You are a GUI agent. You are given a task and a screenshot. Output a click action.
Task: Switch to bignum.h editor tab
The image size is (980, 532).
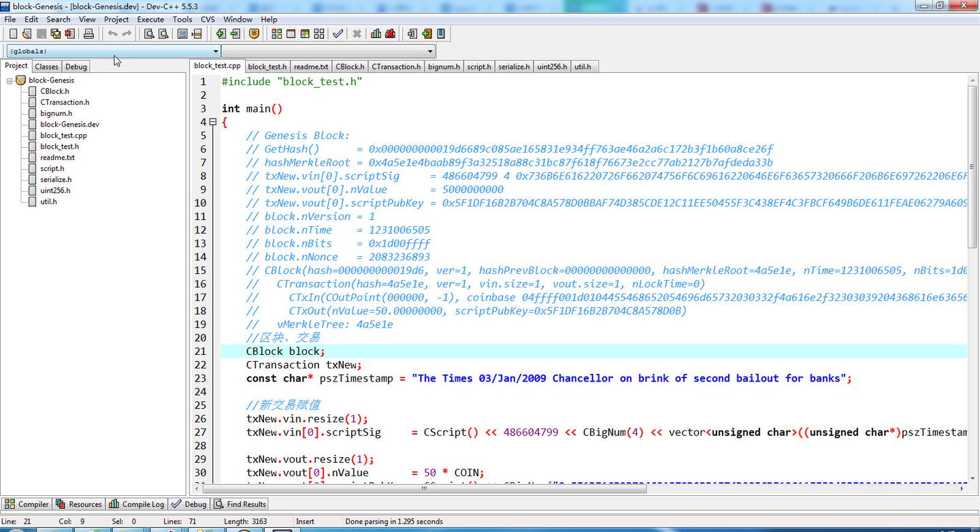point(444,67)
